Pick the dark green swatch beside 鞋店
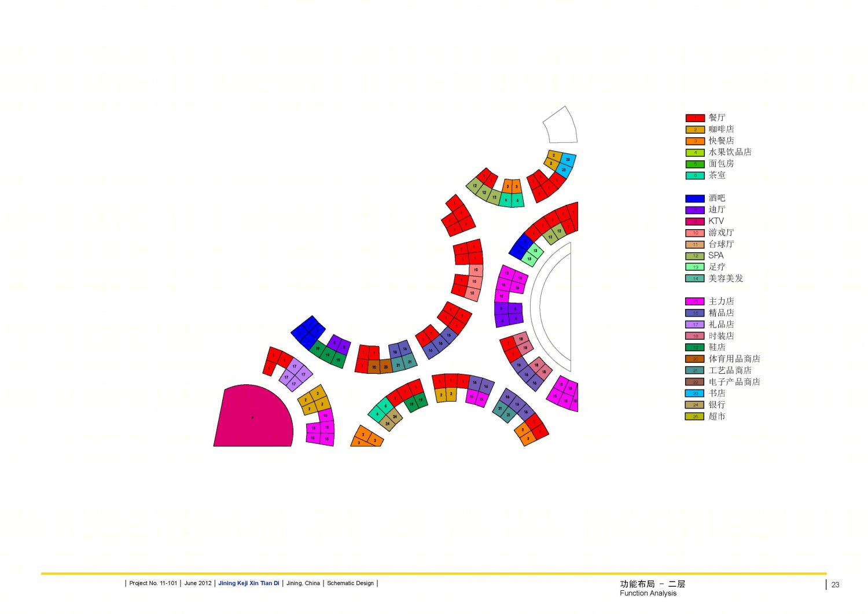This screenshot has height=614, width=868. tap(695, 347)
